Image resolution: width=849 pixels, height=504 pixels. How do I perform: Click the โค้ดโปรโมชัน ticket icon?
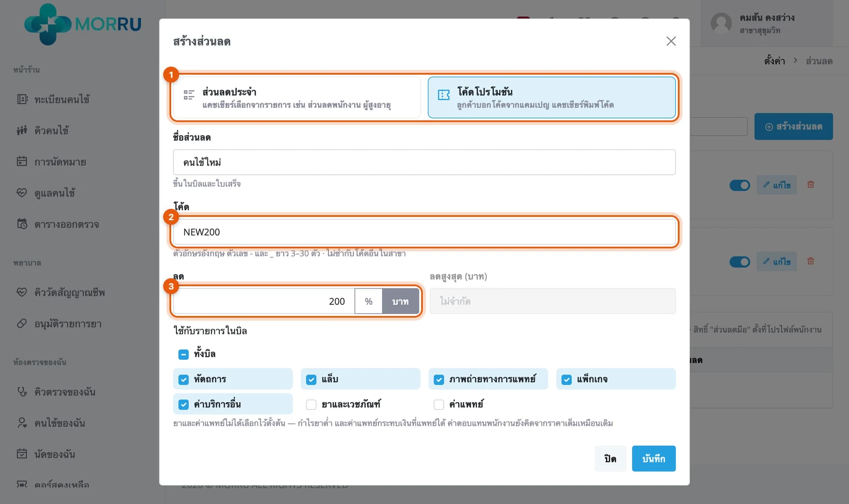[x=444, y=95]
